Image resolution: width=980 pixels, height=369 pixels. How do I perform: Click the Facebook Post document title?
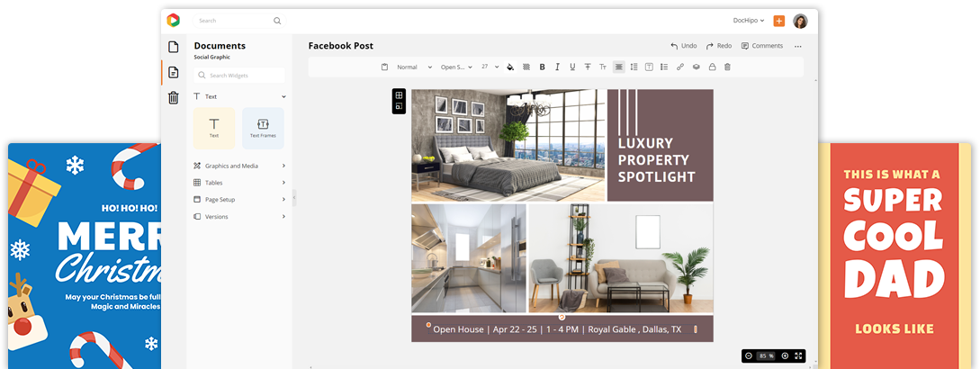coord(341,46)
